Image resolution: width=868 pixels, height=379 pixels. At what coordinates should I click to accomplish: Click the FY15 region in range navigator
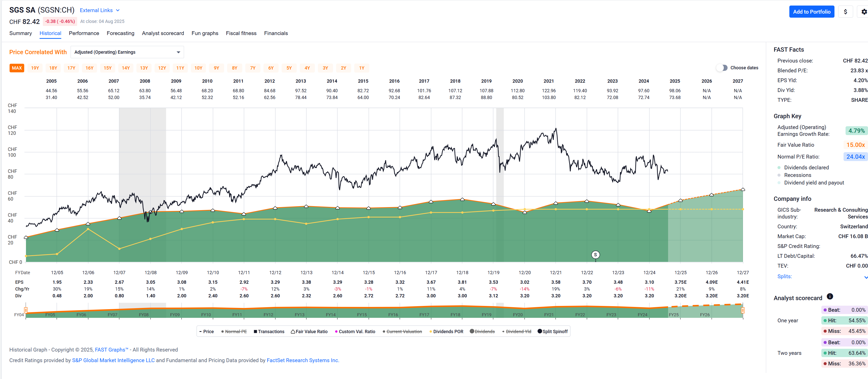click(x=362, y=315)
